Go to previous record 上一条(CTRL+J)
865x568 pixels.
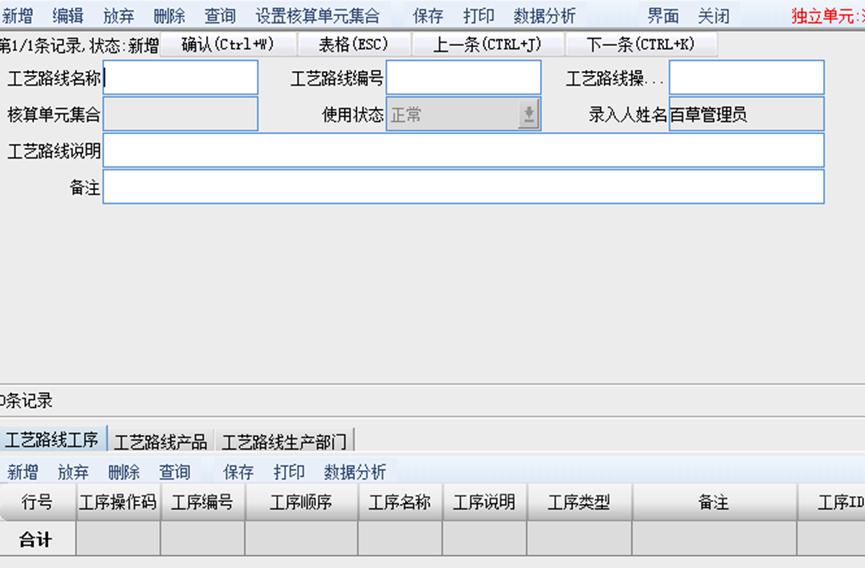click(488, 44)
